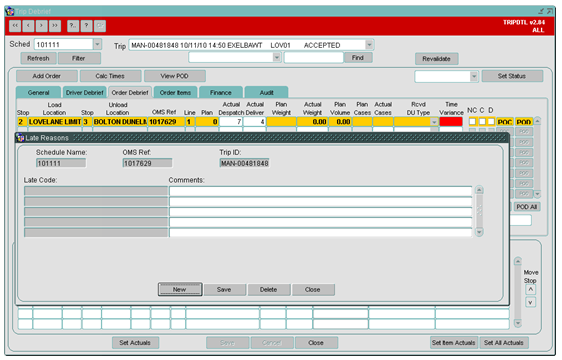Move stop up with the ^ button
The width and height of the screenshot is (562, 360).
coord(530,290)
